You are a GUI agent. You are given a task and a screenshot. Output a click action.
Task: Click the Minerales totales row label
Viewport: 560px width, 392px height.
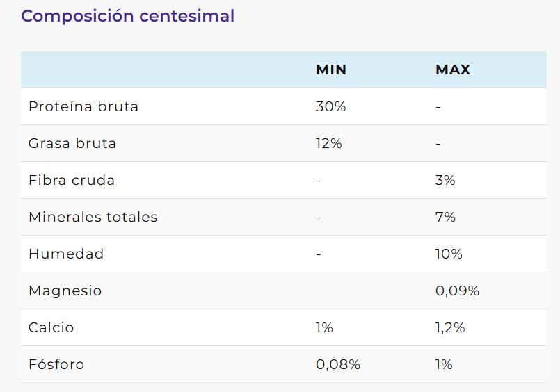click(x=93, y=217)
